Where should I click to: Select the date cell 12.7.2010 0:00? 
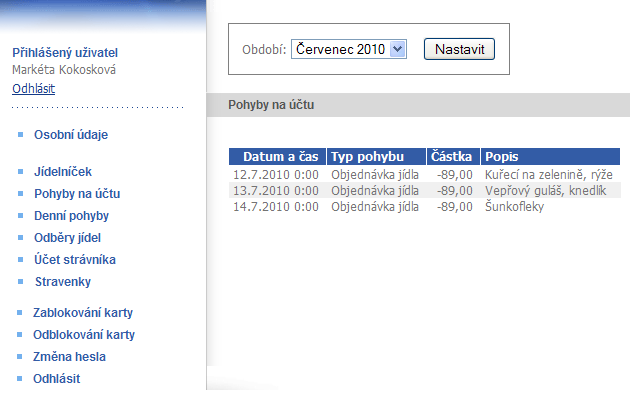276,175
